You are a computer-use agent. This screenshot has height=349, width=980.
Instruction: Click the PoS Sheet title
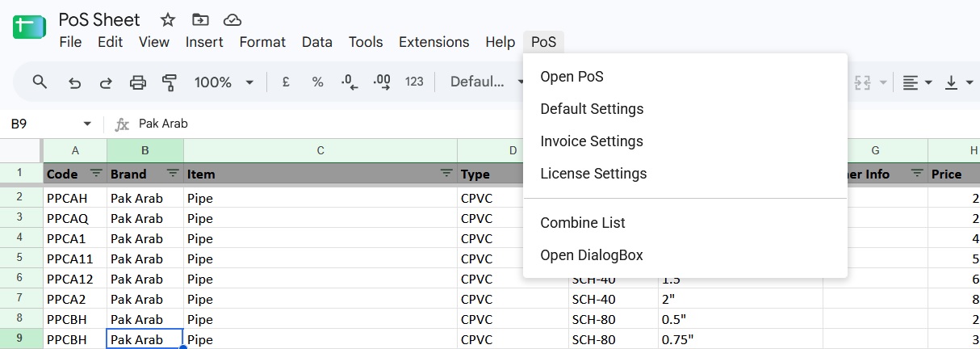[x=99, y=19]
